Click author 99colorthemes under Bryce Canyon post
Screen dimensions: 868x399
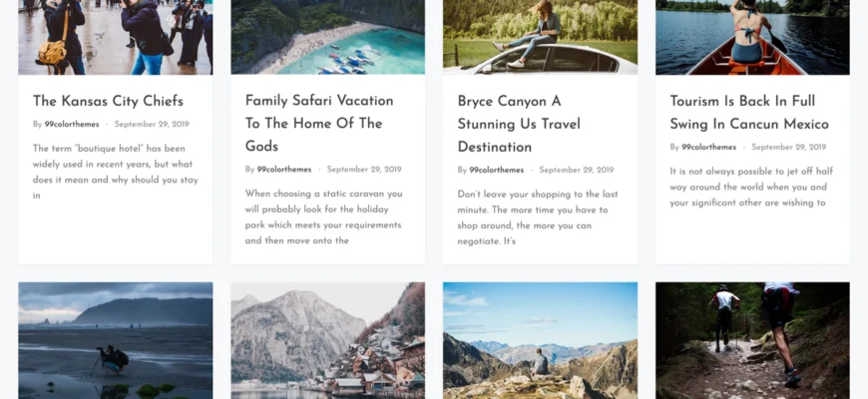pyautogui.click(x=497, y=170)
